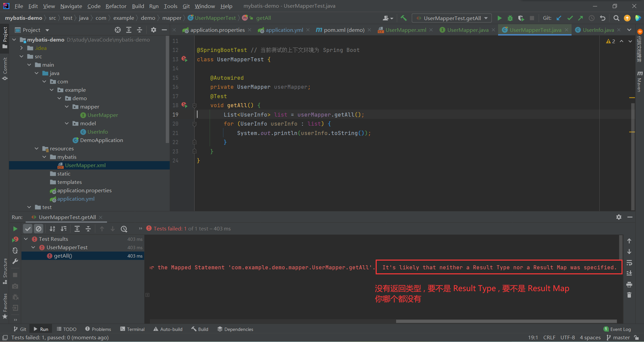Start debugging with the bug icon
This screenshot has height=342, width=644.
(510, 18)
